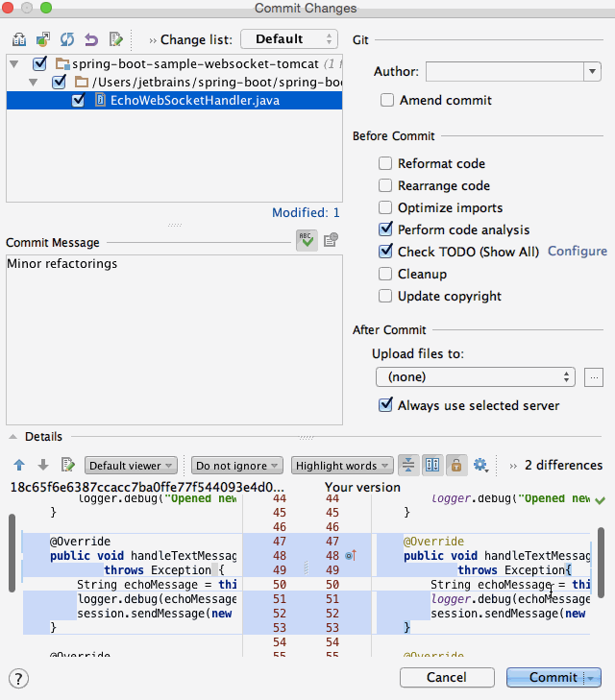This screenshot has height=700, width=615.
Task: Toggle synchronize scrolling icon
Action: (432, 465)
